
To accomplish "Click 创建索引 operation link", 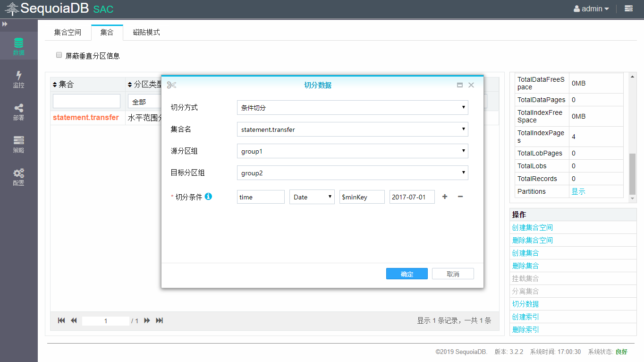I will tap(525, 317).
